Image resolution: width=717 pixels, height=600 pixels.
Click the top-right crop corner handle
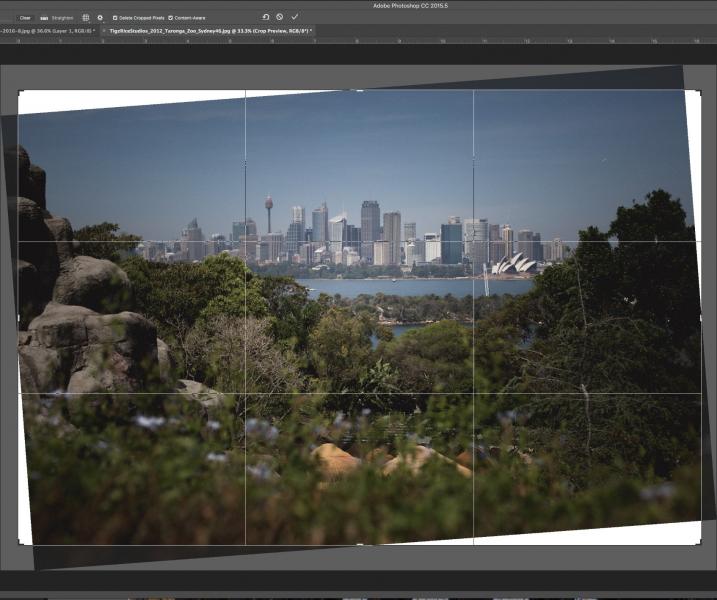tap(699, 92)
